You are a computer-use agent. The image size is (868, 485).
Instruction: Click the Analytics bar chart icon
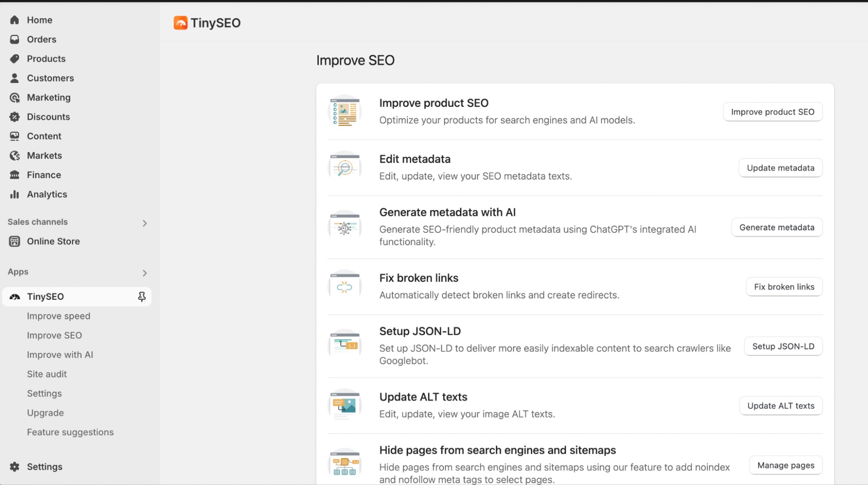point(14,194)
